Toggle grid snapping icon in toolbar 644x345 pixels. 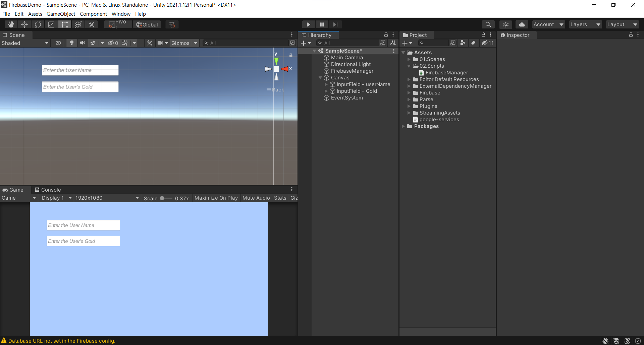coord(172,24)
